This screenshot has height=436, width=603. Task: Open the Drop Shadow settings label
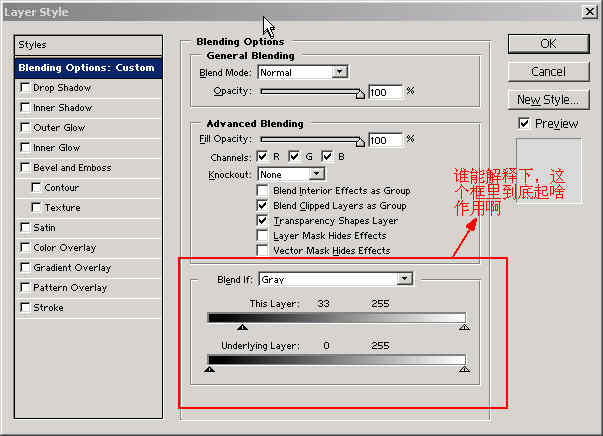pos(62,88)
